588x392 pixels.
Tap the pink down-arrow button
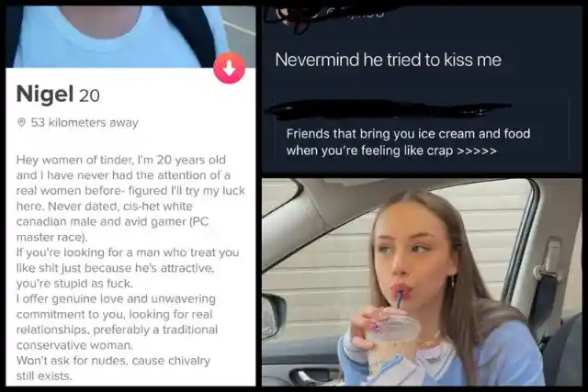[229, 68]
